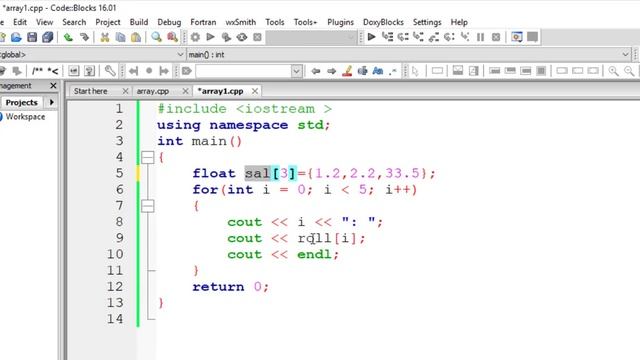This screenshot has height=360, width=640.
Task: Open the Tools+ menu
Action: (x=305, y=22)
